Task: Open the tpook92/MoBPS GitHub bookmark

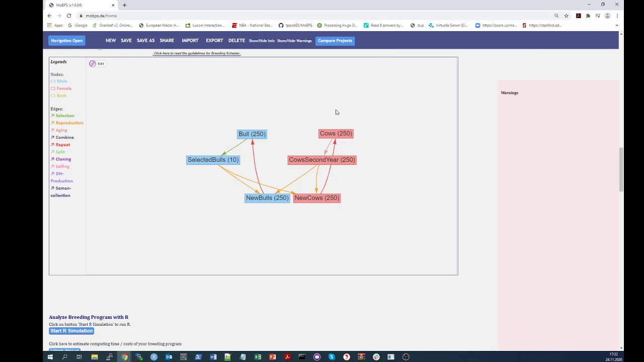Action: (296, 25)
